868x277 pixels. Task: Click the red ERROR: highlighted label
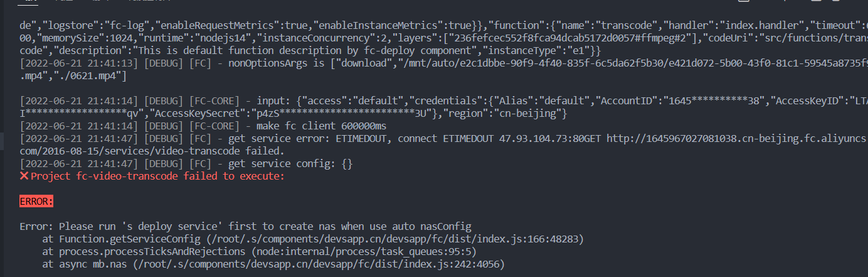pyautogui.click(x=37, y=201)
